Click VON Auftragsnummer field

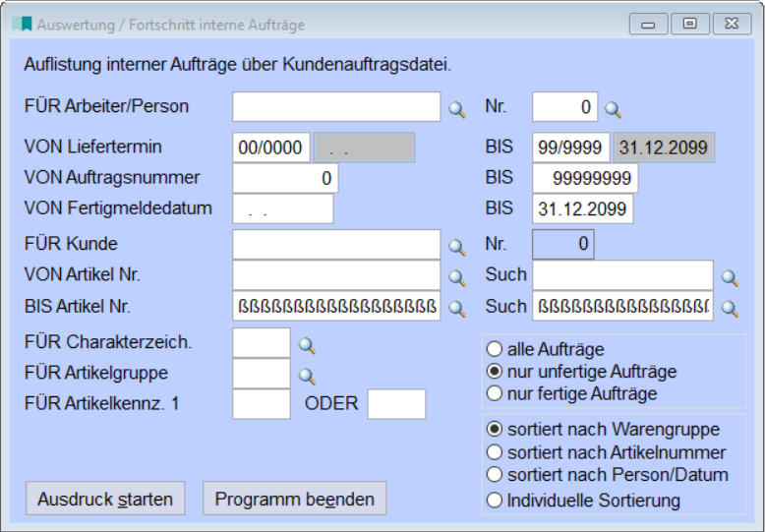tap(285, 178)
